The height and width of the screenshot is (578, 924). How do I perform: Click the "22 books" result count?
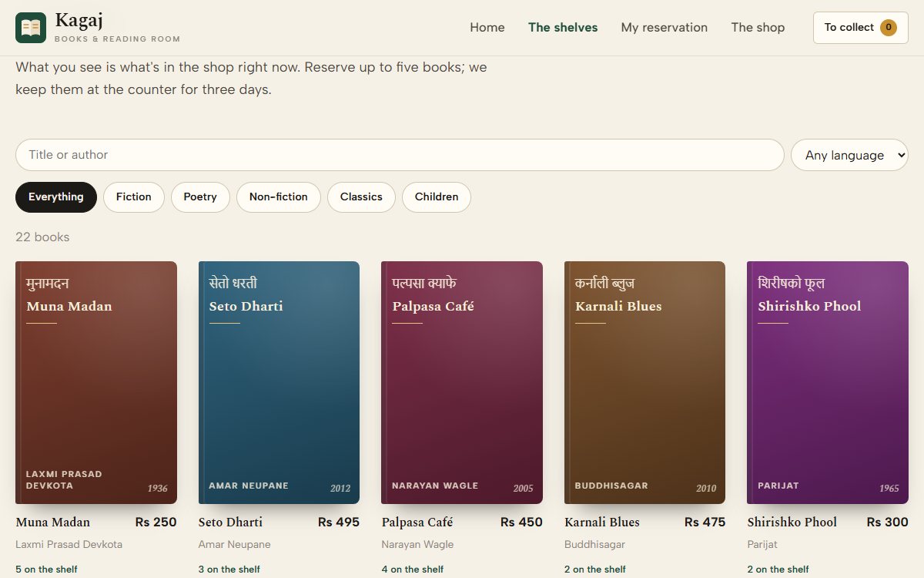point(42,237)
